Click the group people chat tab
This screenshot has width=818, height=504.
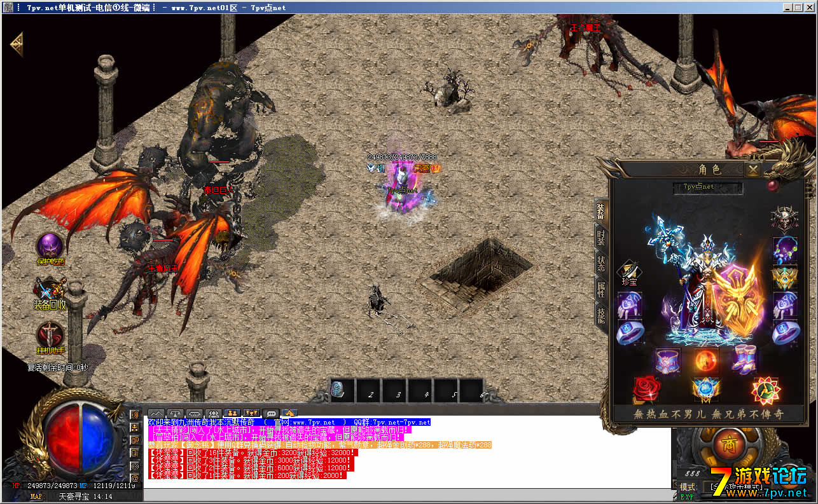pyautogui.click(x=214, y=413)
